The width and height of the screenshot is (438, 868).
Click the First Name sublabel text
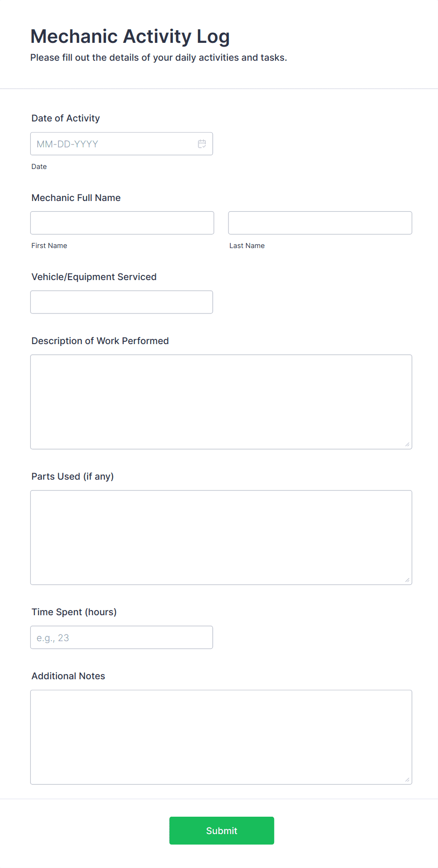(x=49, y=245)
